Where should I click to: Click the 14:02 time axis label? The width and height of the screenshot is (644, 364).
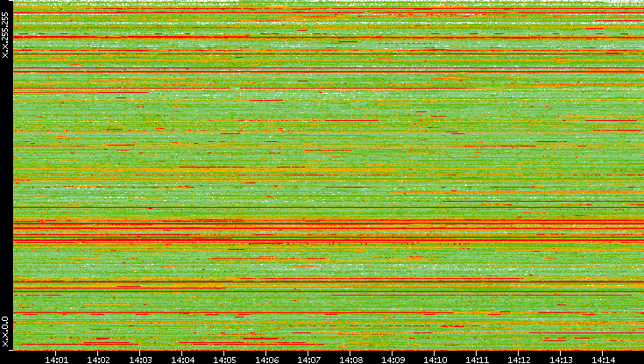pos(98,360)
